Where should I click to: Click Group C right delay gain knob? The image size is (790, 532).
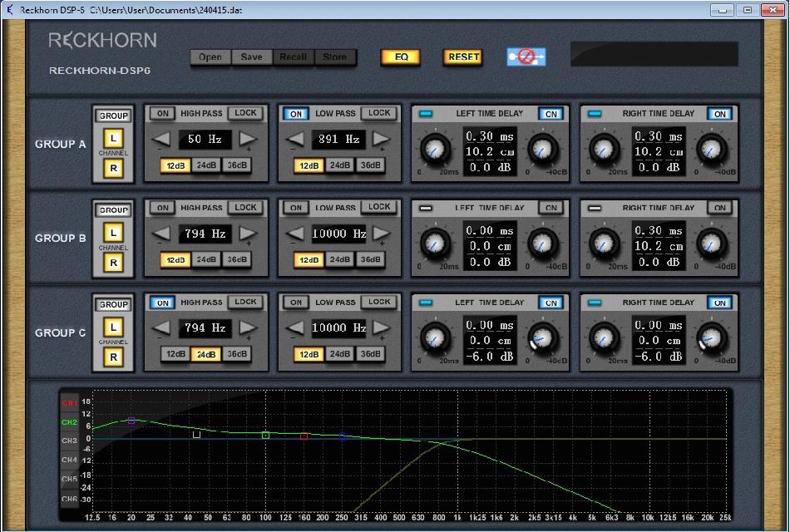point(711,338)
